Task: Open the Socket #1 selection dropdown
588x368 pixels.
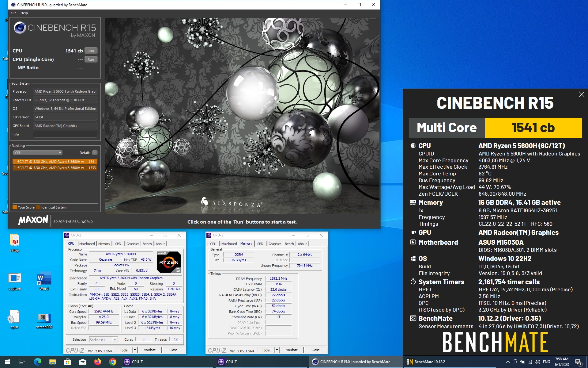Action: click(103, 339)
